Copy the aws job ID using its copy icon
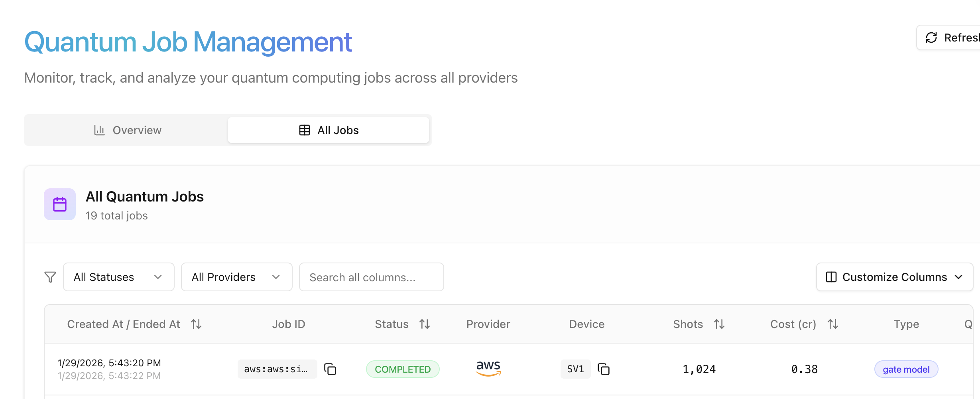The image size is (980, 399). click(330, 369)
